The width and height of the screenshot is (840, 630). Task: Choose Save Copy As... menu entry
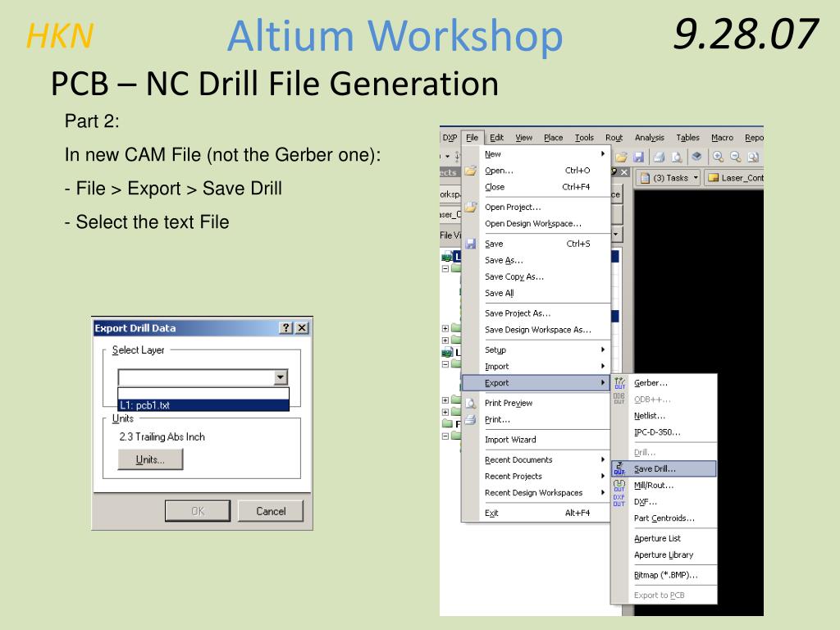[536, 277]
